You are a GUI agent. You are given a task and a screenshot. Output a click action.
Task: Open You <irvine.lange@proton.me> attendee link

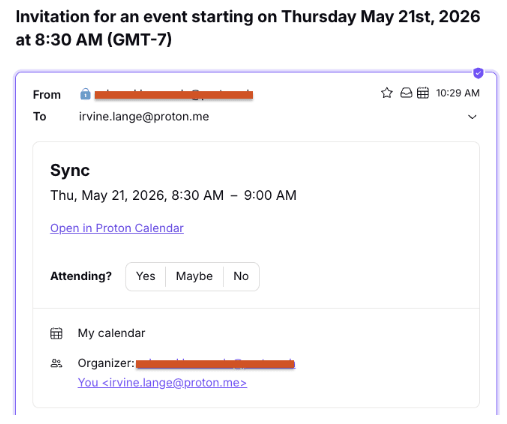[x=162, y=383]
